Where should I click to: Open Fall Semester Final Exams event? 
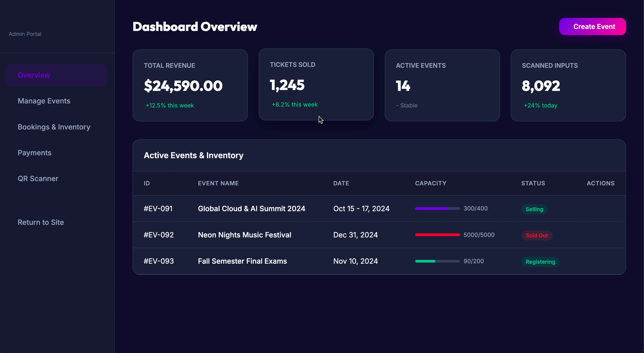click(x=242, y=261)
